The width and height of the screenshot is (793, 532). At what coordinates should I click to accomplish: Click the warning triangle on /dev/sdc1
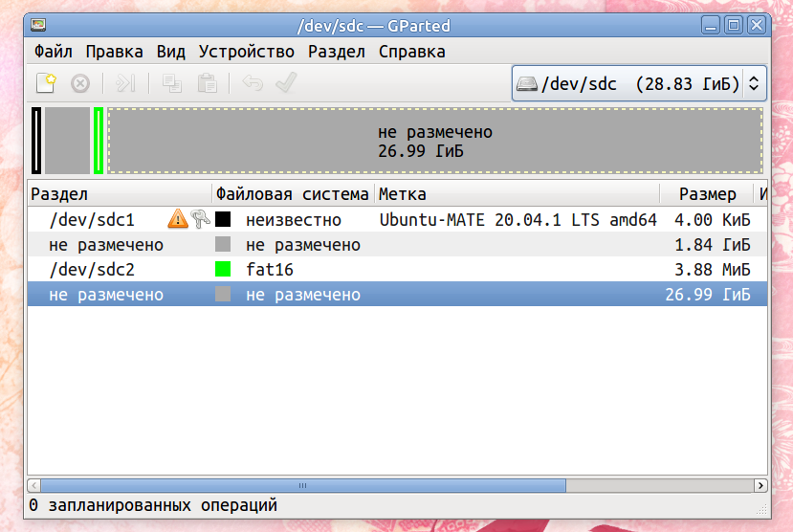point(178,219)
